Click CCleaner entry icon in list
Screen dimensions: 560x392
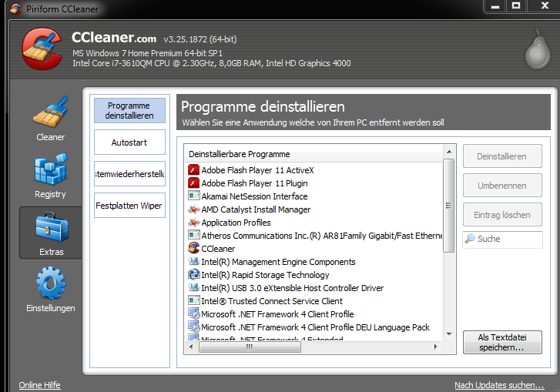[x=193, y=248]
